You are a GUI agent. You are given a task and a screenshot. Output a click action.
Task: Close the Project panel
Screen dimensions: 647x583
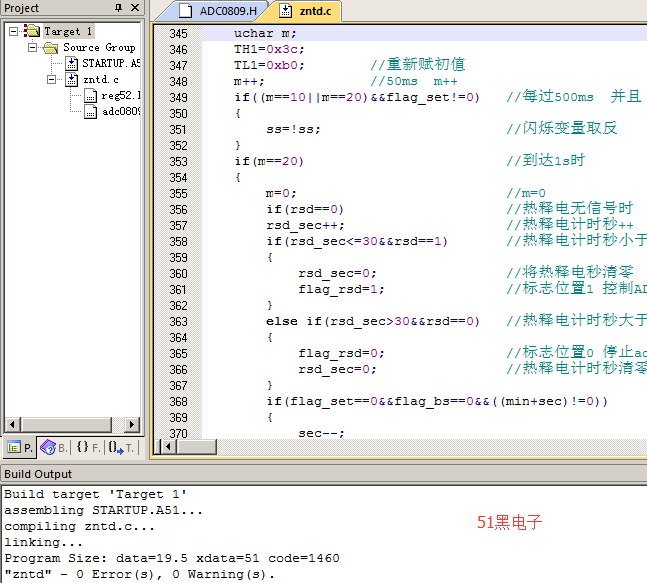click(x=135, y=7)
